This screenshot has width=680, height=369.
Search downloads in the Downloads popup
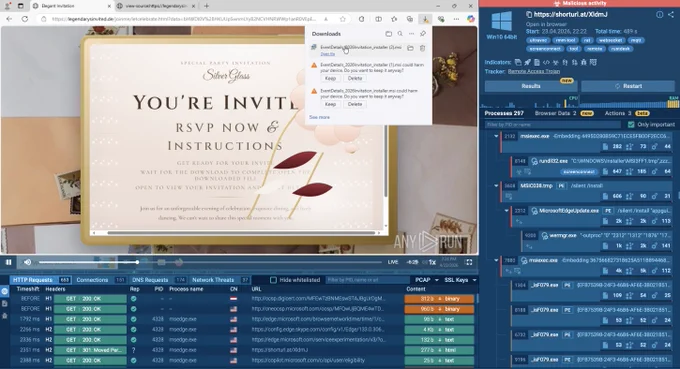[x=400, y=34]
